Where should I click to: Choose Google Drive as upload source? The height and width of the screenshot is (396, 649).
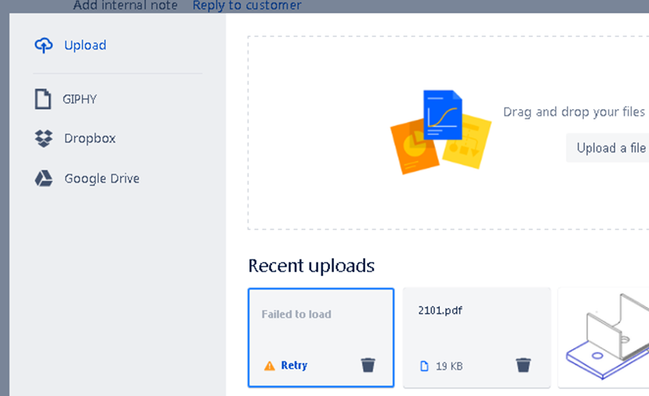tap(102, 179)
